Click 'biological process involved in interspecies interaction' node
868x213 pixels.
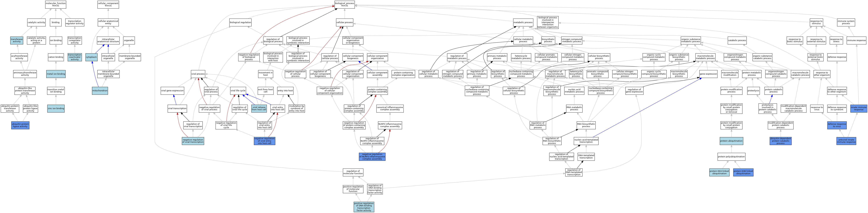coord(548,22)
